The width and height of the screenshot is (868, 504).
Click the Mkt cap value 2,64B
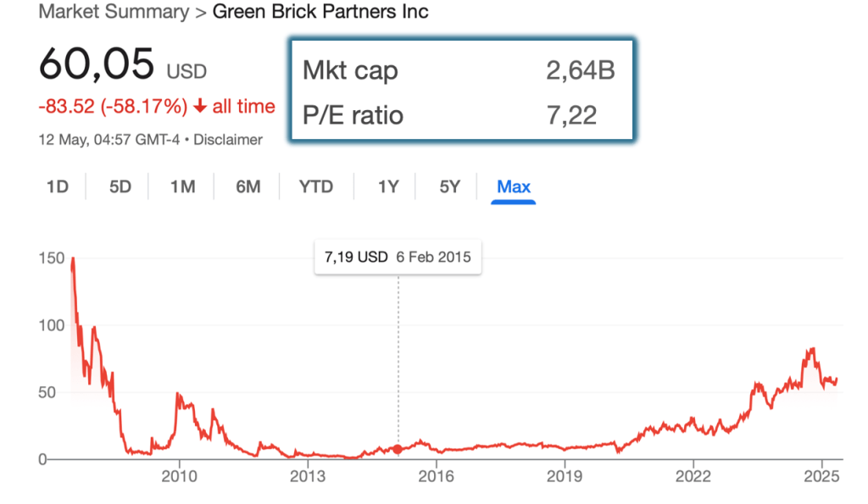(x=581, y=71)
